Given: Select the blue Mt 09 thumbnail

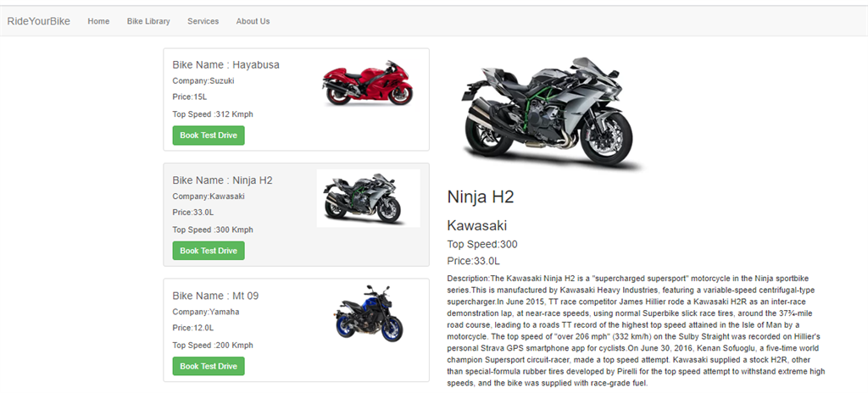Looking at the screenshot, I should pos(370,314).
